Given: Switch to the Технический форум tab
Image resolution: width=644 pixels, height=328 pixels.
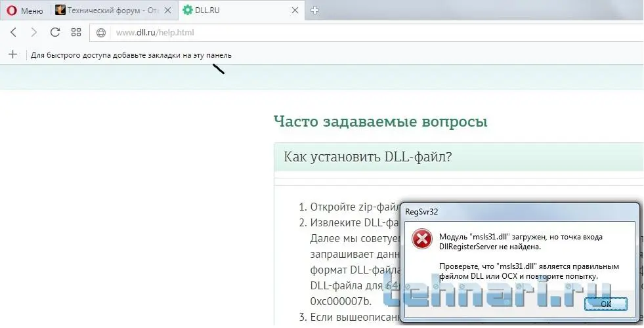Looking at the screenshot, I should [x=114, y=10].
